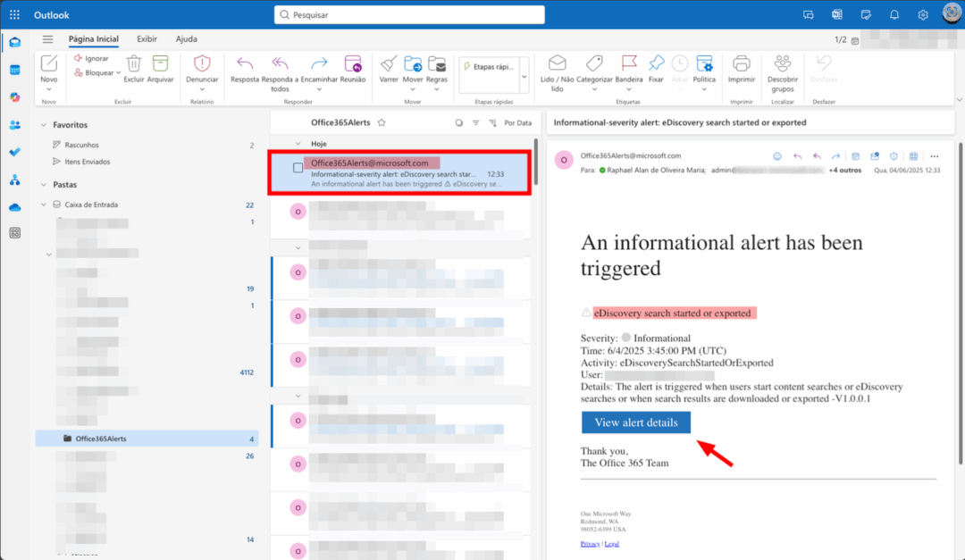Click the reading pane scrollbar
965x560 pixels.
pos(960,302)
